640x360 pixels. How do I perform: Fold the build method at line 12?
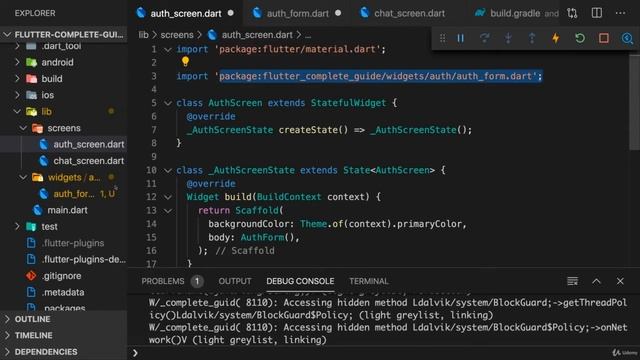pyautogui.click(x=168, y=197)
